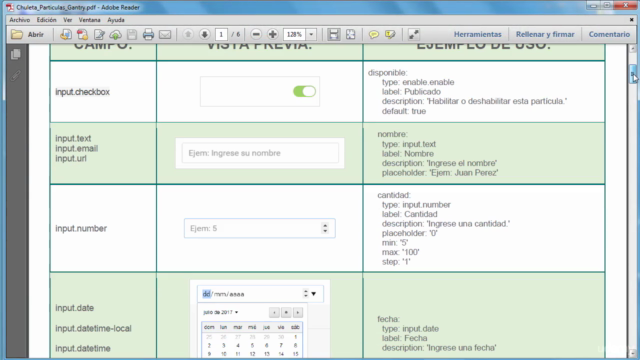The height and width of the screenshot is (360, 640).
Task: Click the 'input.number' field name text
Action: [81, 228]
